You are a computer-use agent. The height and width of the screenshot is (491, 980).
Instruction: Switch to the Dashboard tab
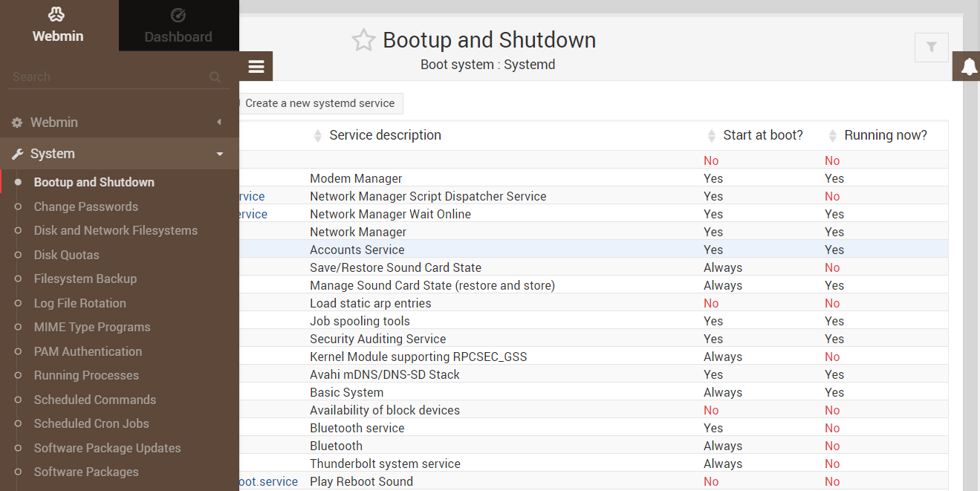178,25
